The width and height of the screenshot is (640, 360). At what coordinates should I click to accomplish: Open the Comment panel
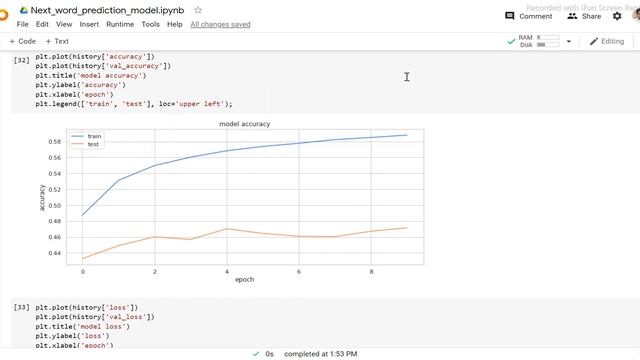click(529, 16)
